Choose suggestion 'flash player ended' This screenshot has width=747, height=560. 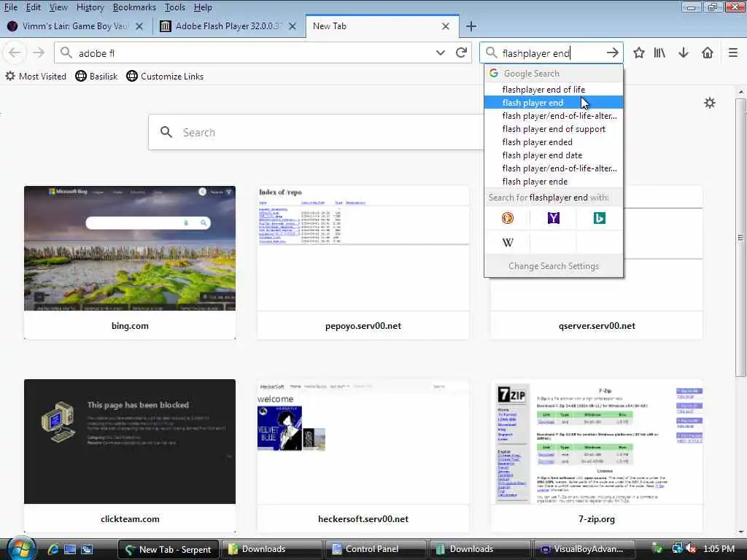[554, 142]
